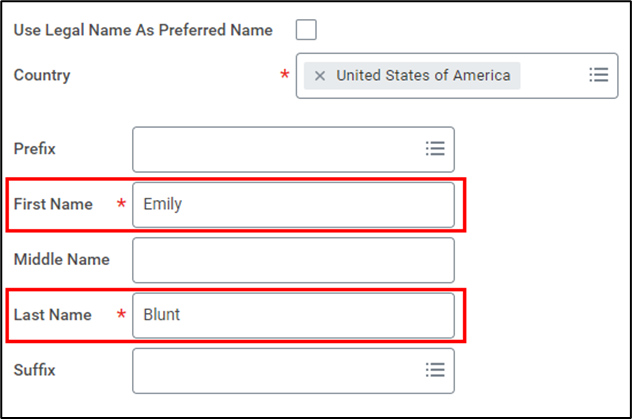Click the red asterisk beside Country
Screen dimensions: 632x419
285,76
